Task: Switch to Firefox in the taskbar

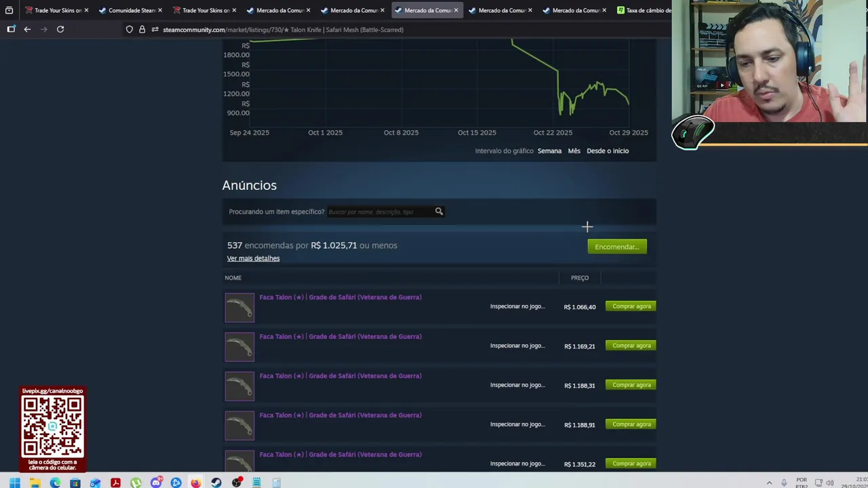Action: (196, 483)
